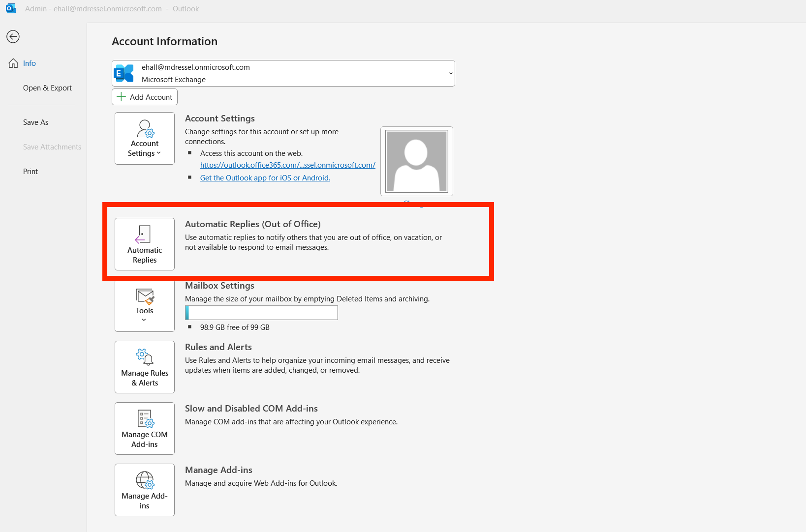Click the profile photo placeholder
806x532 pixels.
[416, 161]
